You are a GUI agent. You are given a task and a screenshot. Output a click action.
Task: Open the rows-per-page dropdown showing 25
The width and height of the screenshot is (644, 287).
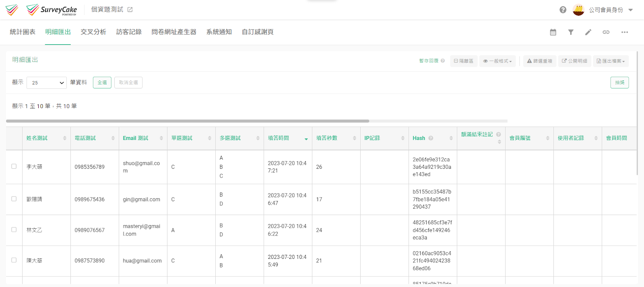47,83
